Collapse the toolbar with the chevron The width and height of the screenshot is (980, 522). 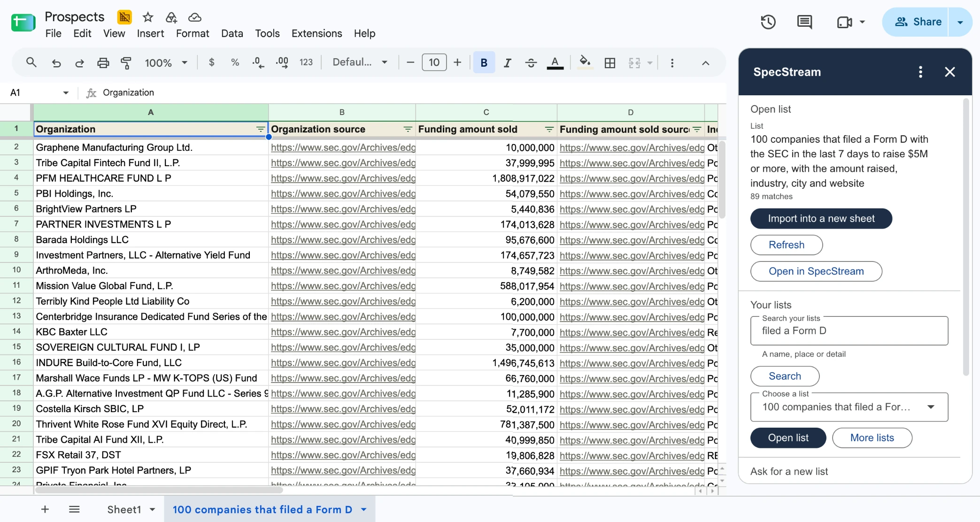point(705,62)
